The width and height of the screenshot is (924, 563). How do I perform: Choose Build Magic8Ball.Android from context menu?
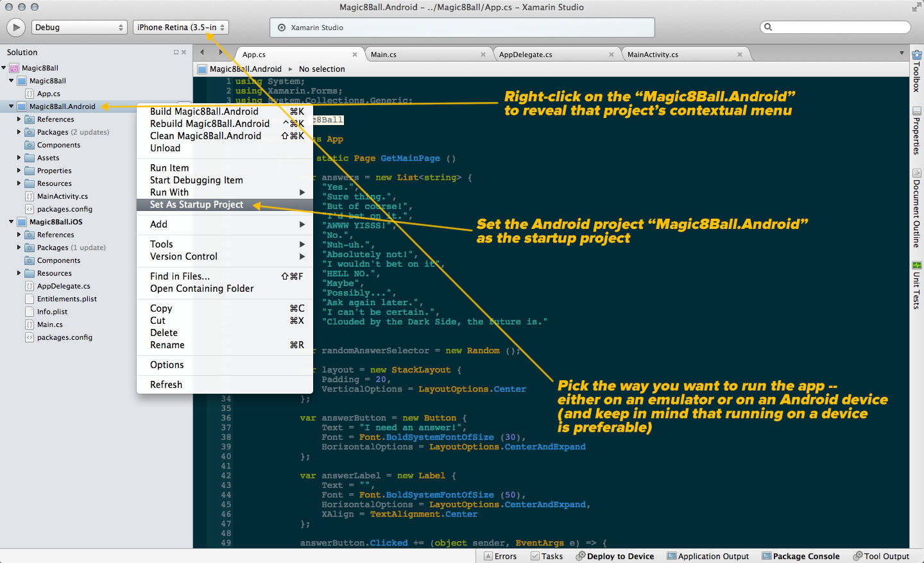pyautogui.click(x=225, y=112)
